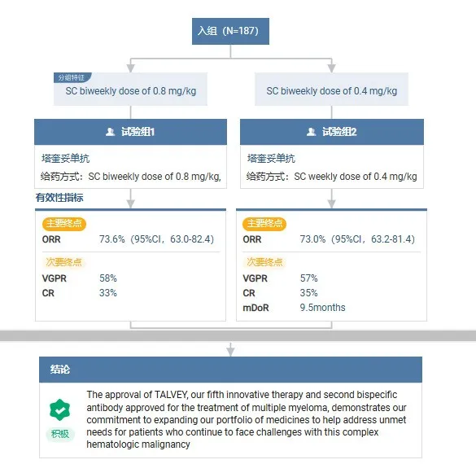Click the arrow pointing to 0.4 mg/kg box
This screenshot has height=464, width=476.
[x=331, y=65]
